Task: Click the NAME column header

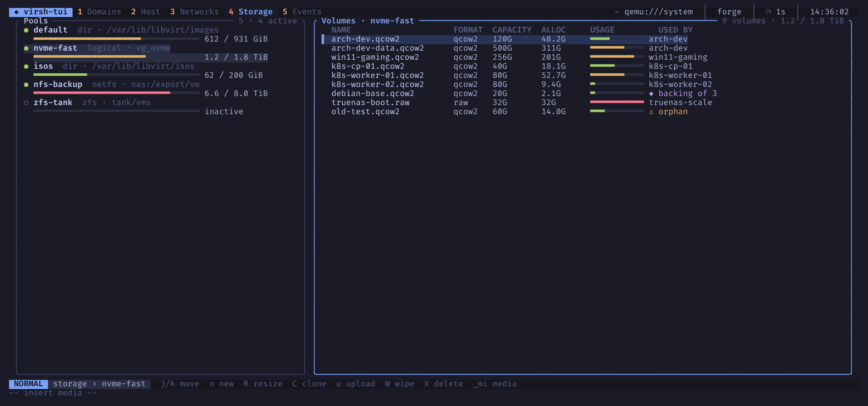Action: [x=341, y=30]
